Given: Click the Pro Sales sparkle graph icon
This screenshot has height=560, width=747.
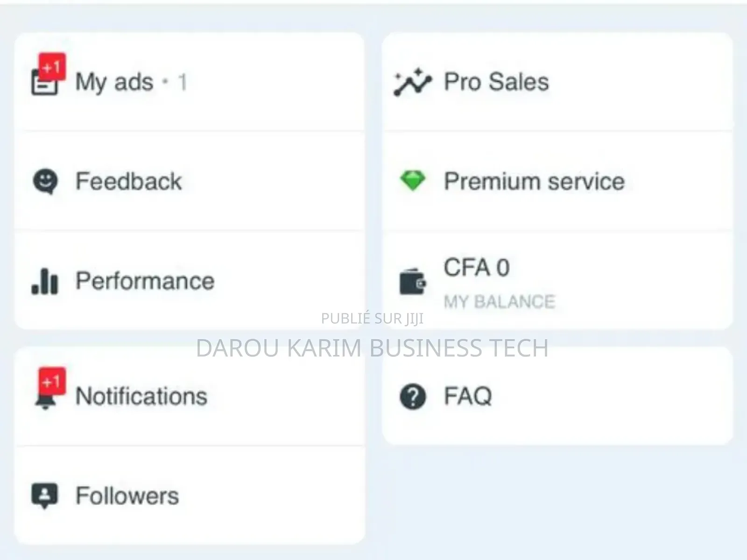Looking at the screenshot, I should pyautogui.click(x=413, y=82).
